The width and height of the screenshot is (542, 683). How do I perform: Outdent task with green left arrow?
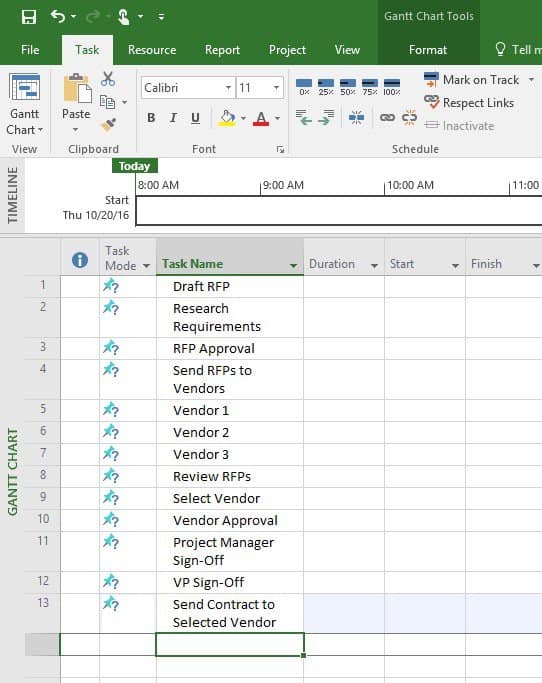304,117
